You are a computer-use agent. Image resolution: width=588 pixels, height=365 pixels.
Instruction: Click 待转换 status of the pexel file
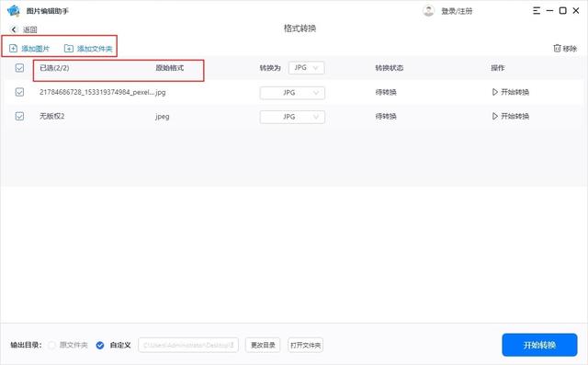click(386, 92)
